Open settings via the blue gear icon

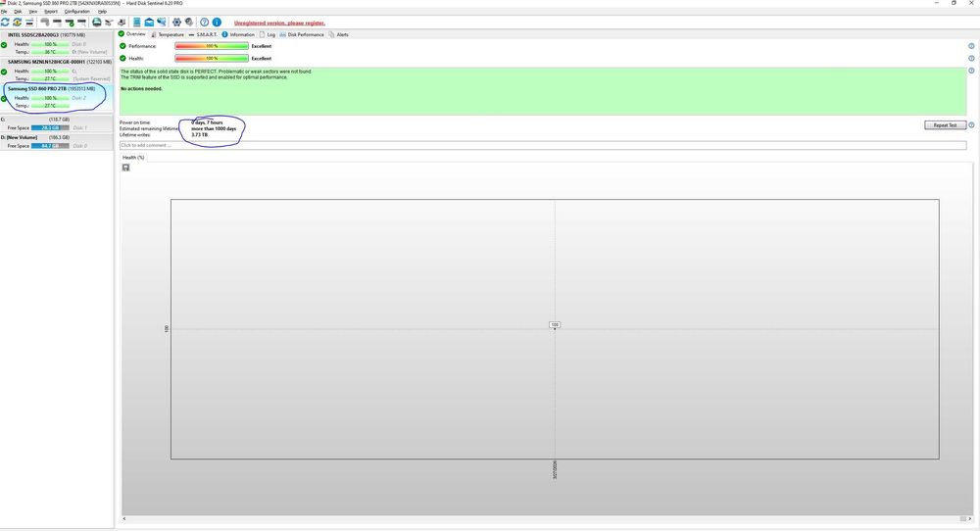tap(176, 22)
